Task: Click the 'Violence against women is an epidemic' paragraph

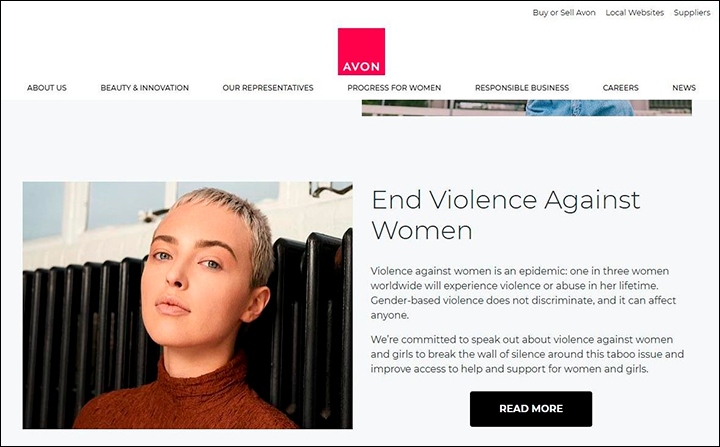Action: tap(523, 293)
